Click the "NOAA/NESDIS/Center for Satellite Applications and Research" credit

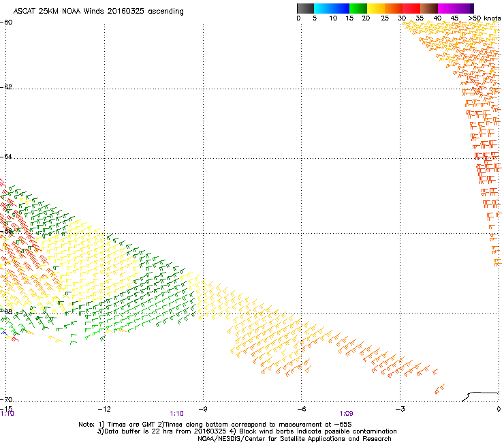tap(294, 439)
